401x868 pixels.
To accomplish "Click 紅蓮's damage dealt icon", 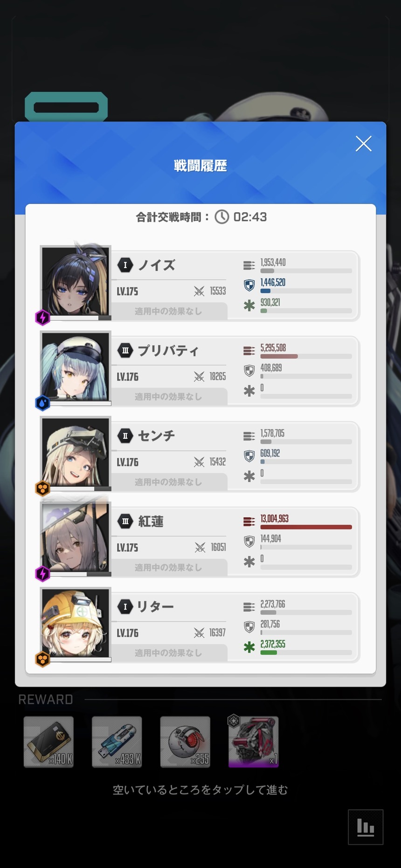I will (x=249, y=521).
